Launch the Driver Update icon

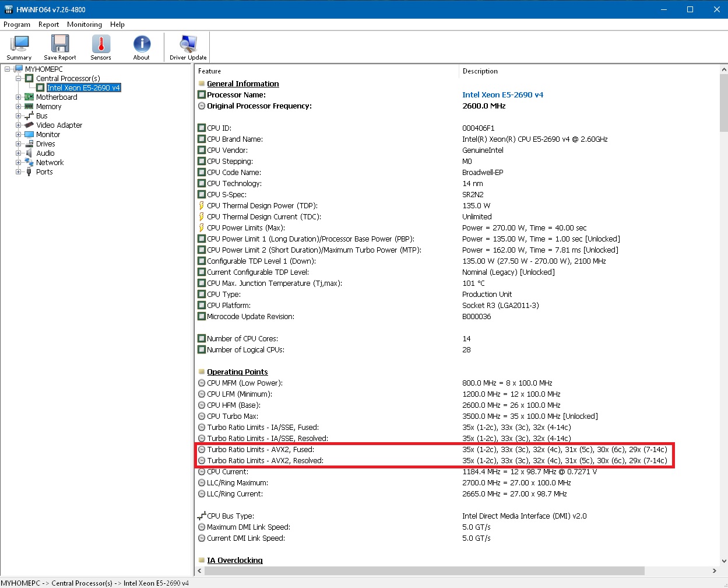(188, 44)
